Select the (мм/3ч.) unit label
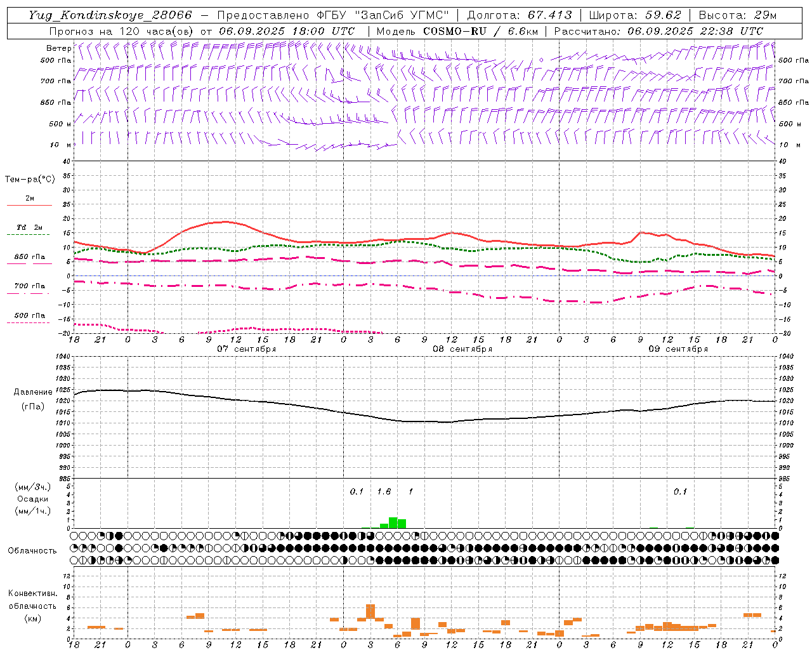The height and width of the screenshot is (650, 812). 33,487
